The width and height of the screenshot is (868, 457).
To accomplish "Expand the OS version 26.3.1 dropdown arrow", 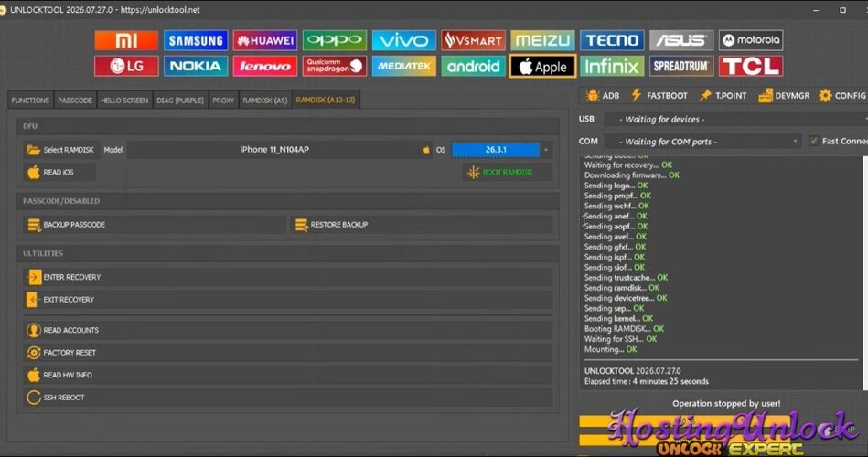I will point(546,150).
